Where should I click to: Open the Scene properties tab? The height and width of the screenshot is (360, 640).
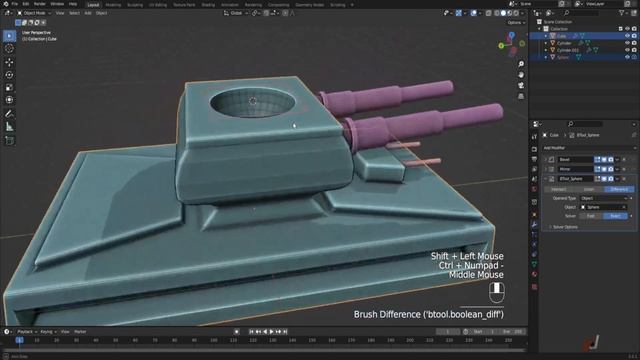point(534,179)
